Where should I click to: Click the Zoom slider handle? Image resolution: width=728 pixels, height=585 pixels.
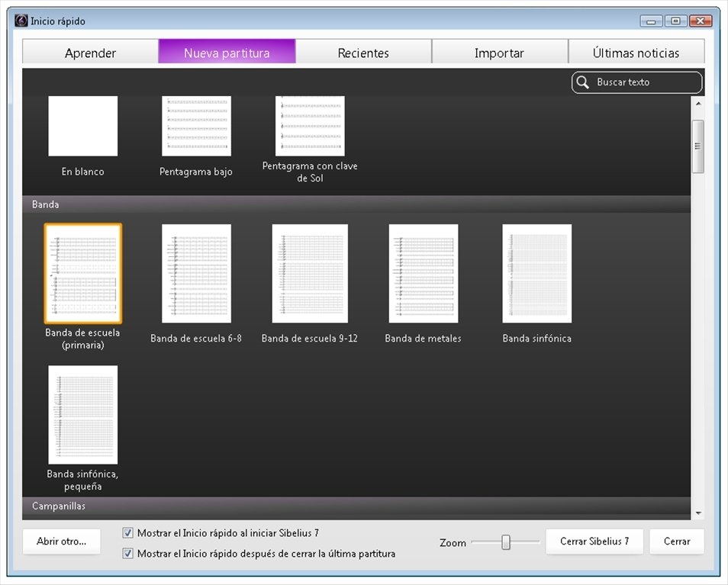[506, 542]
